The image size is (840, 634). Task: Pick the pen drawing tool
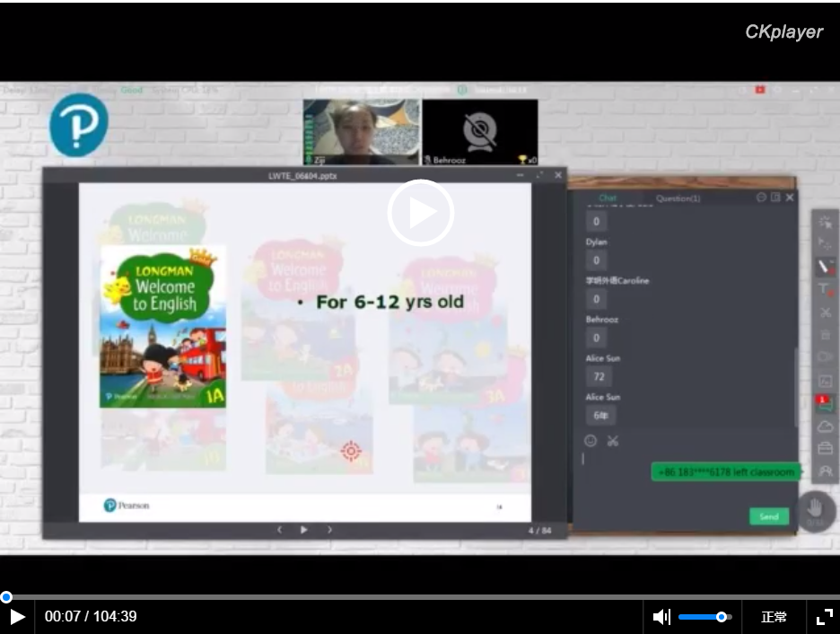[825, 267]
